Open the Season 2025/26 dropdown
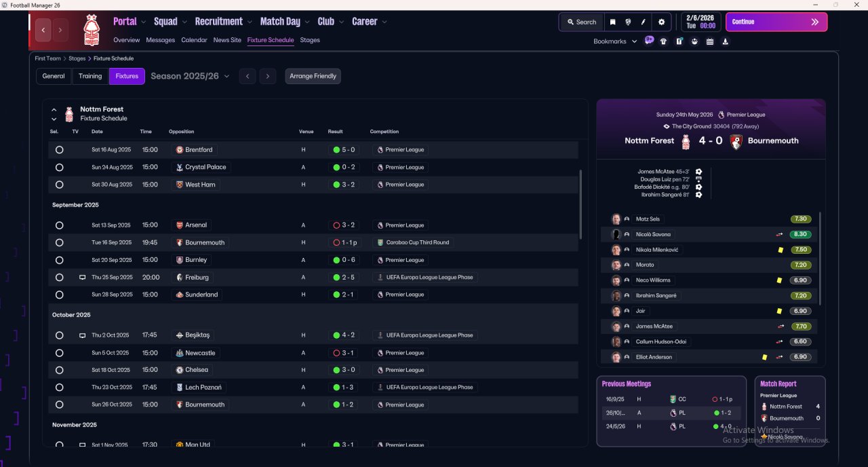Viewport: 868px width, 467px height. (190, 76)
